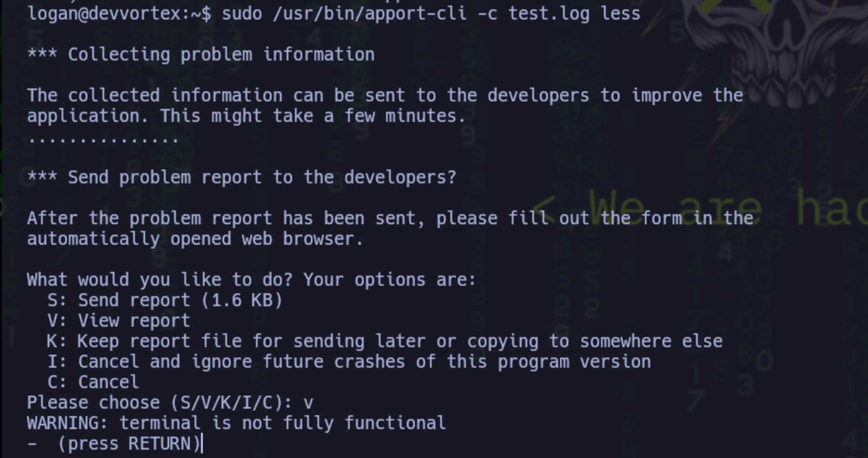This screenshot has height=458, width=868.
Task: Click the typed 'v' response character
Action: [308, 404]
